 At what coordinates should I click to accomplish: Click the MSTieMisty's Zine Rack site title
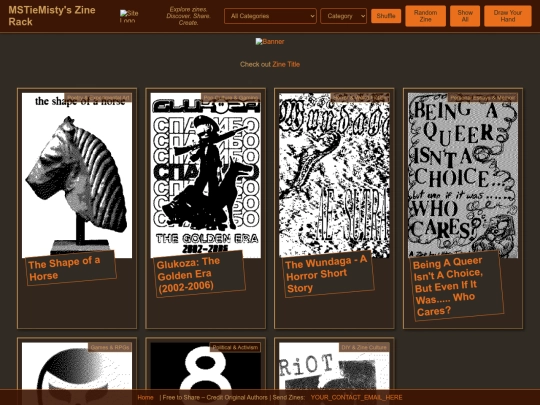(52, 16)
